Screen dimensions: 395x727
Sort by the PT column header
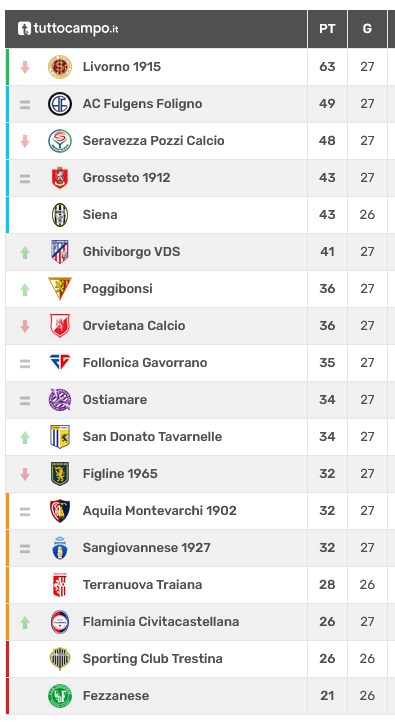click(327, 29)
